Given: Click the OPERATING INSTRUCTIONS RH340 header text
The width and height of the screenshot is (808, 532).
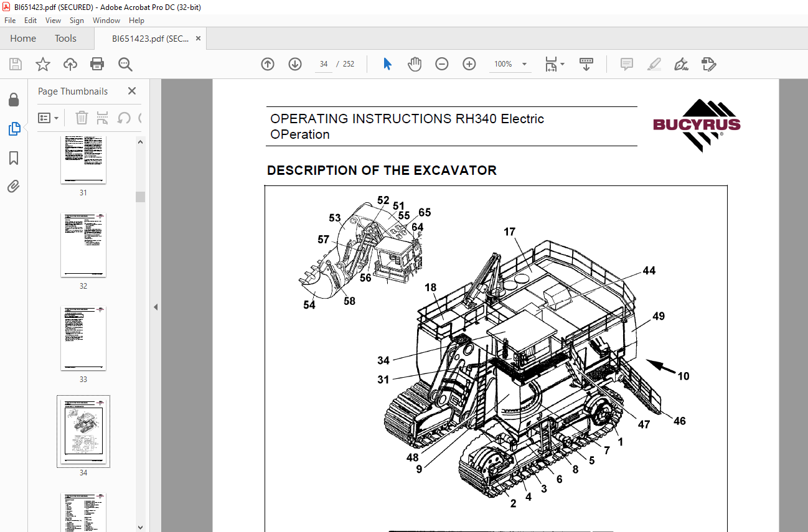Looking at the screenshot, I should pyautogui.click(x=407, y=126).
